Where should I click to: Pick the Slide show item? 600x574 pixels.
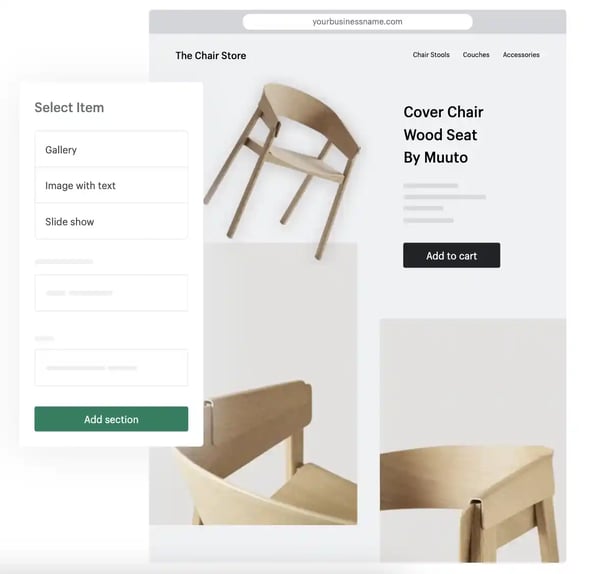point(111,221)
